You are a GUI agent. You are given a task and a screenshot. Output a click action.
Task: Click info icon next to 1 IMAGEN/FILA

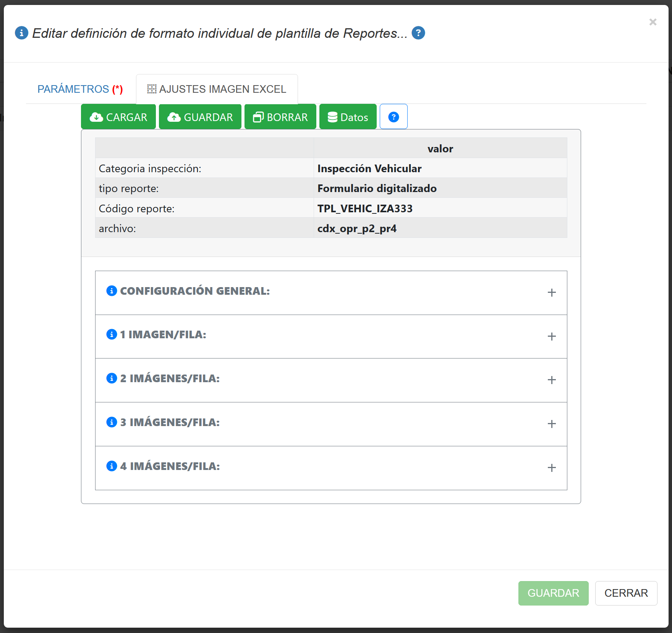click(112, 334)
